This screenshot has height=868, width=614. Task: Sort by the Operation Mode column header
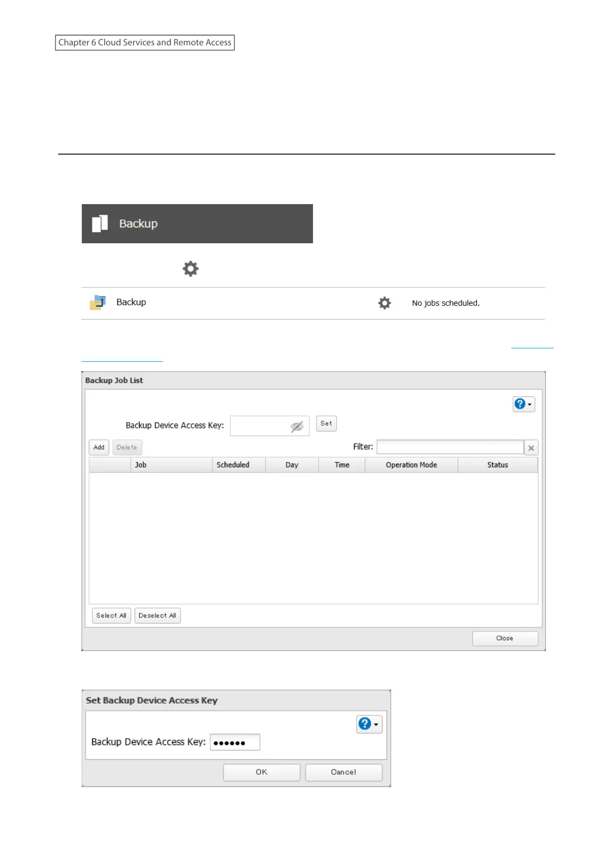[411, 465]
